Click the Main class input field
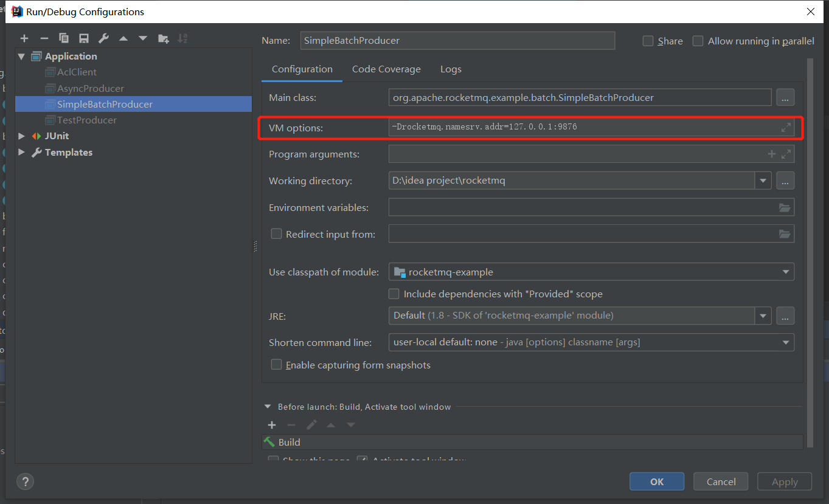 [x=580, y=97]
